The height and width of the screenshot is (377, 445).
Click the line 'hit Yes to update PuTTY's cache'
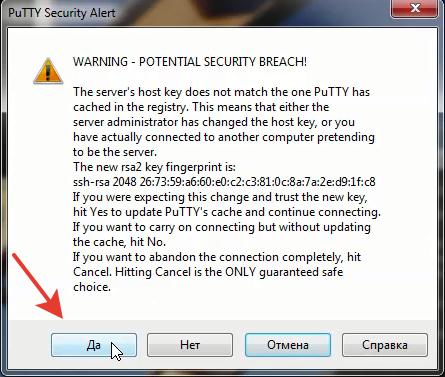[227, 212]
